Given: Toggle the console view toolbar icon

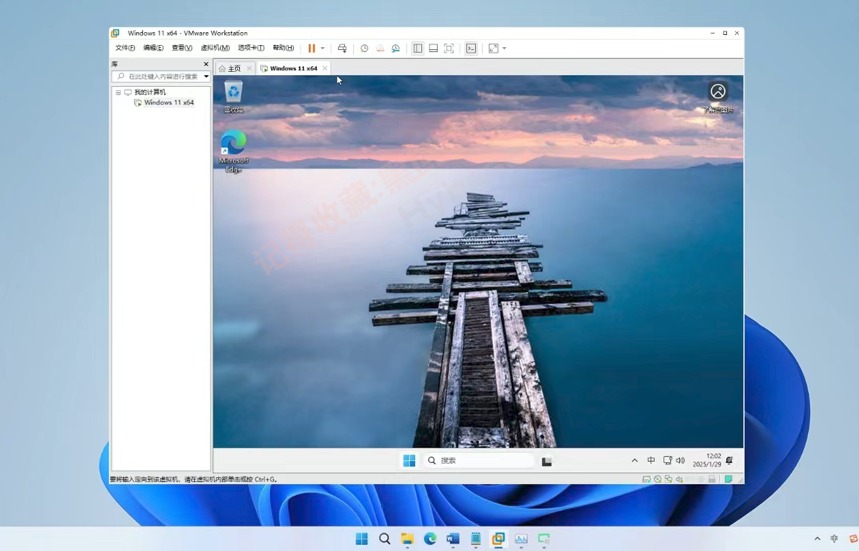Looking at the screenshot, I should 471,48.
